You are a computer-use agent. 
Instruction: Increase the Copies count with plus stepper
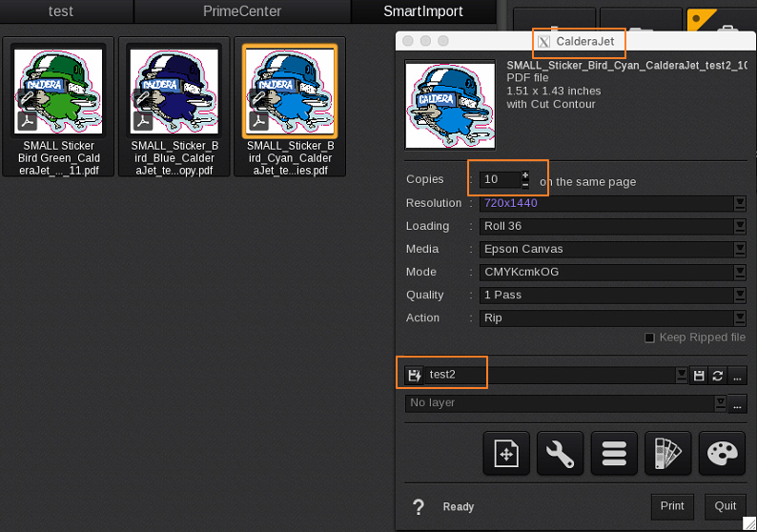[x=524, y=175]
